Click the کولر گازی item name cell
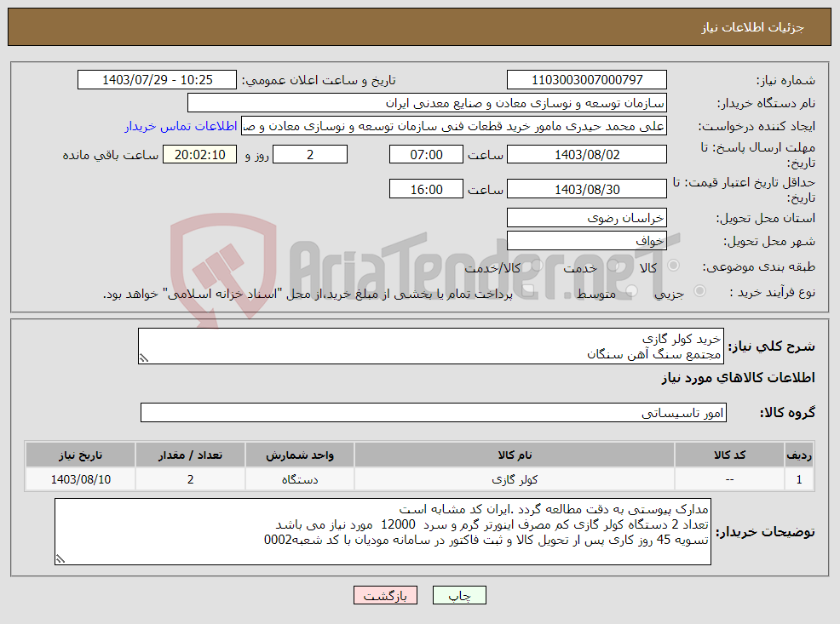The height and width of the screenshot is (624, 840). pos(515,479)
